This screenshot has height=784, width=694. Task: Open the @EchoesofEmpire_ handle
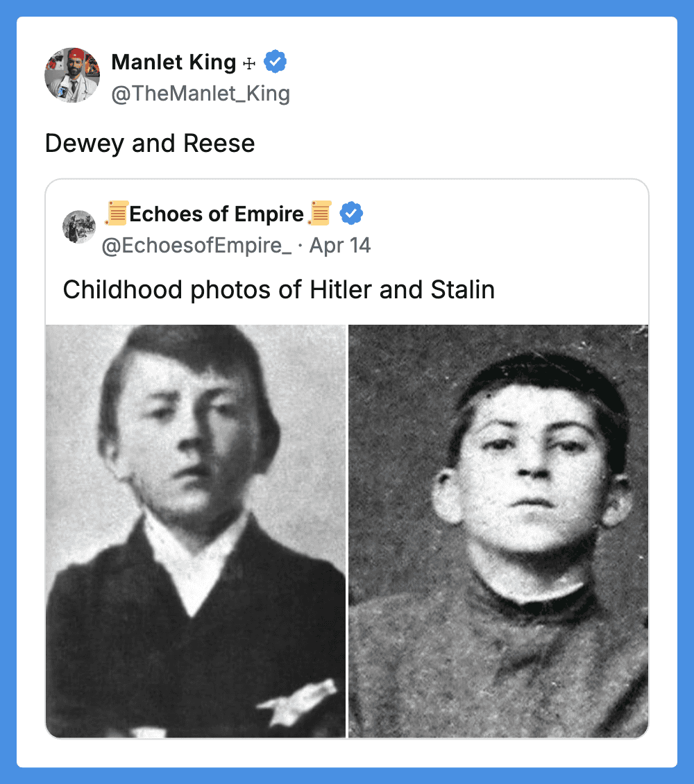pyautogui.click(x=196, y=246)
